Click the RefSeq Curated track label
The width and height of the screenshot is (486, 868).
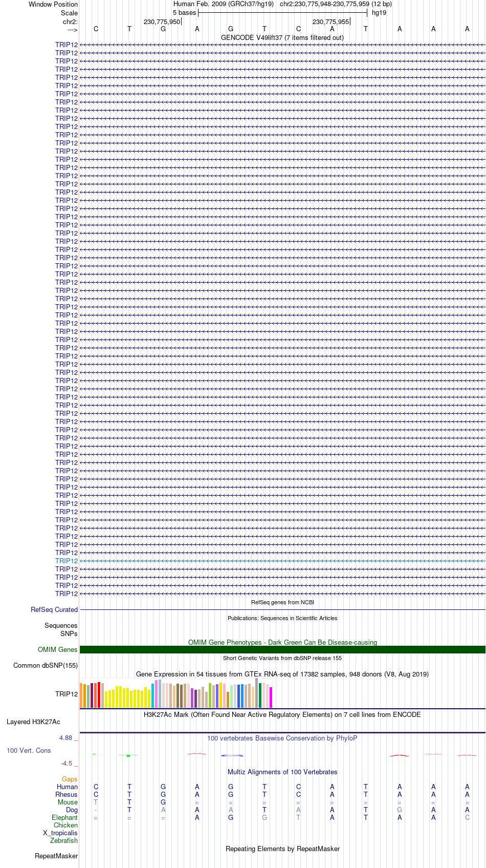coord(54,609)
